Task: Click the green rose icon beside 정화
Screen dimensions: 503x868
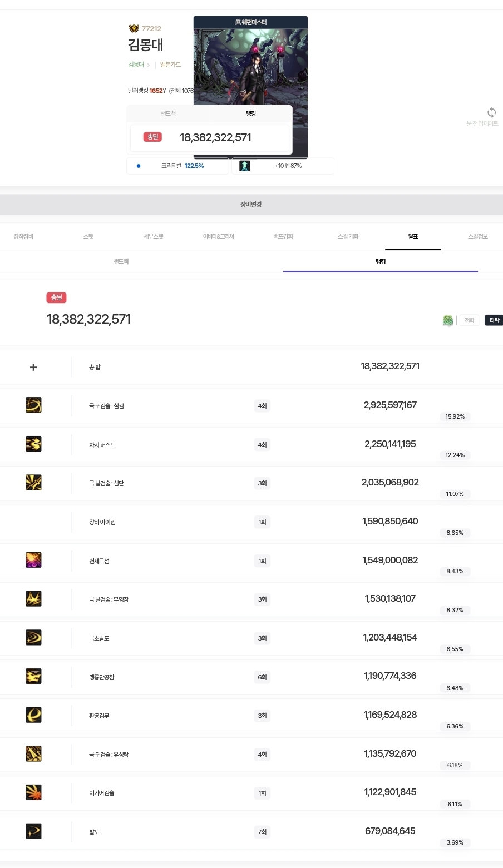Action: click(x=448, y=320)
